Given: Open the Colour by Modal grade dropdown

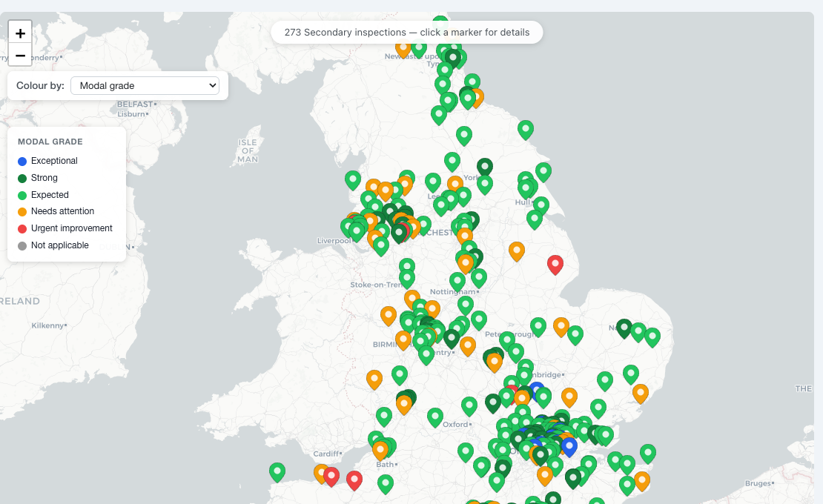Looking at the screenshot, I should [145, 85].
